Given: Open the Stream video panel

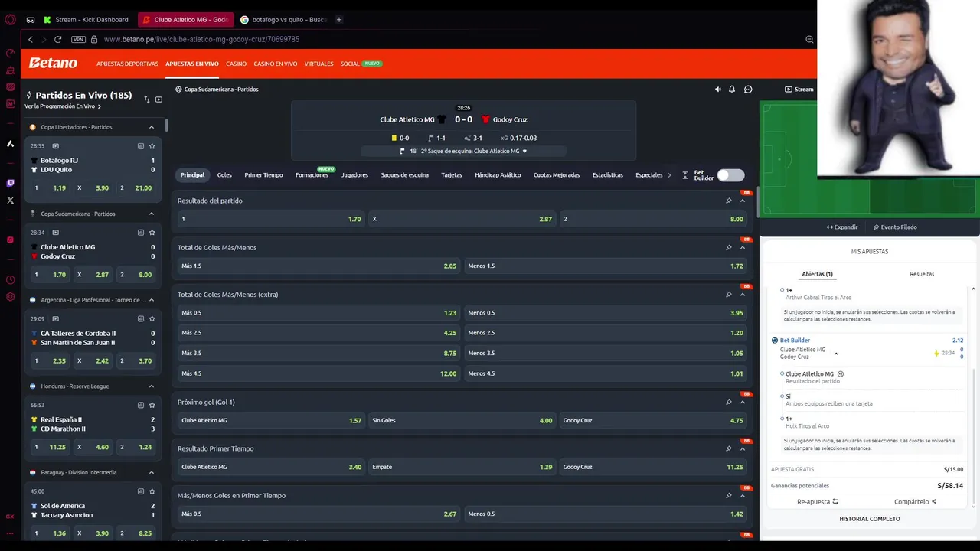Looking at the screenshot, I should [x=799, y=90].
